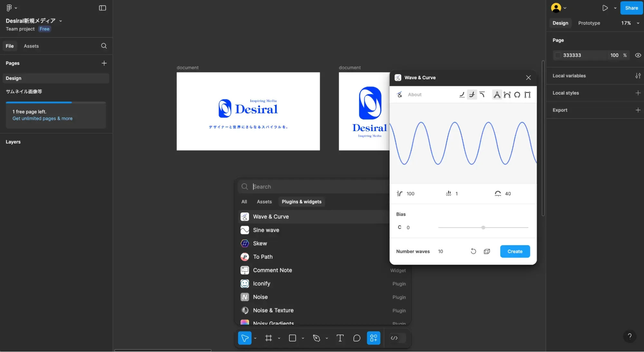The image size is (644, 352).
Task: Select the rounded loop curve type
Action: tap(517, 94)
